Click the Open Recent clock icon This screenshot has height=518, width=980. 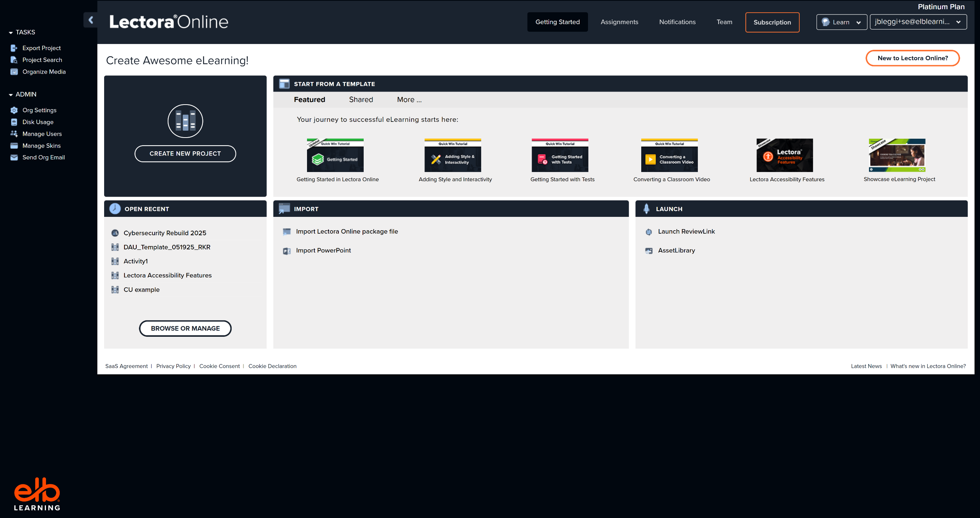(x=115, y=209)
